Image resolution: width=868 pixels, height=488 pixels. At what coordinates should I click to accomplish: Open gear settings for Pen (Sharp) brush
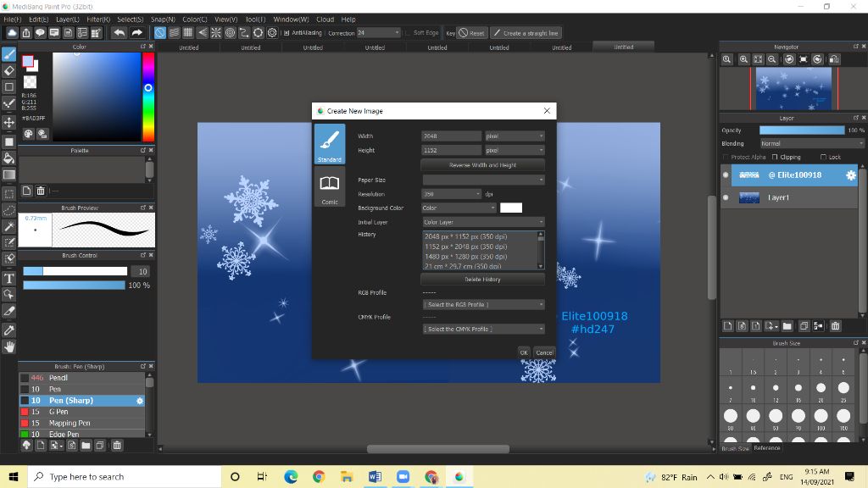tap(140, 401)
